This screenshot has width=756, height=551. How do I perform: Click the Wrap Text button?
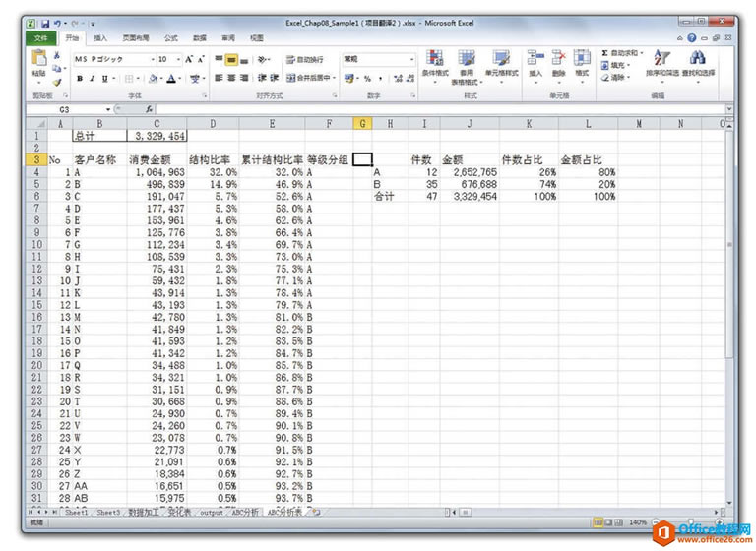pos(305,60)
